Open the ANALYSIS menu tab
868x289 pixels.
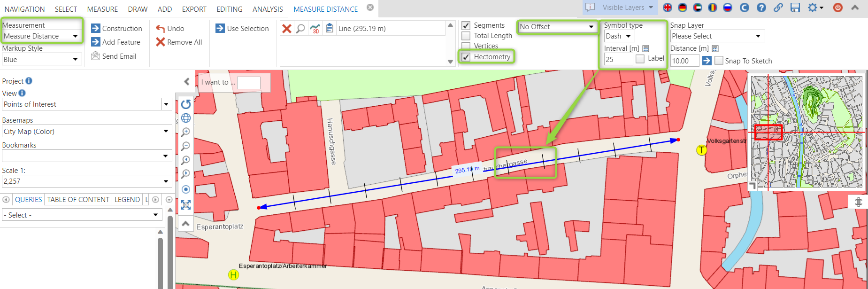268,9
